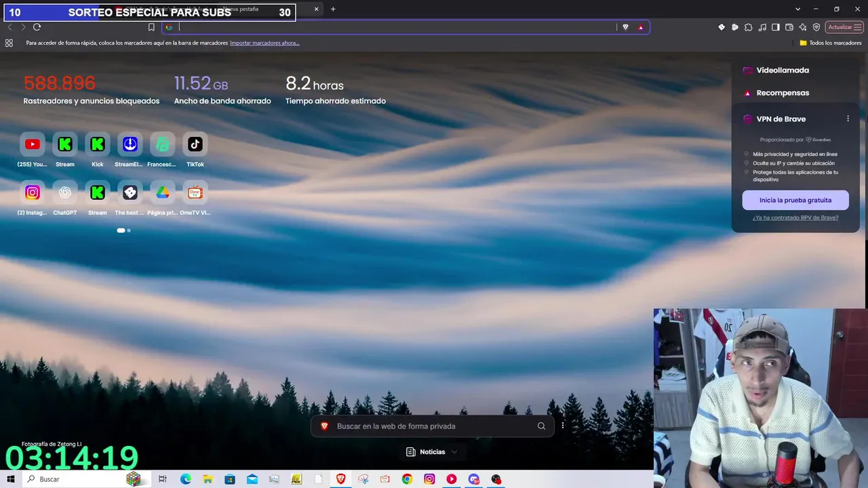Open the music note playlist icon
Image resolution: width=868 pixels, height=488 pixels.
[x=762, y=27]
